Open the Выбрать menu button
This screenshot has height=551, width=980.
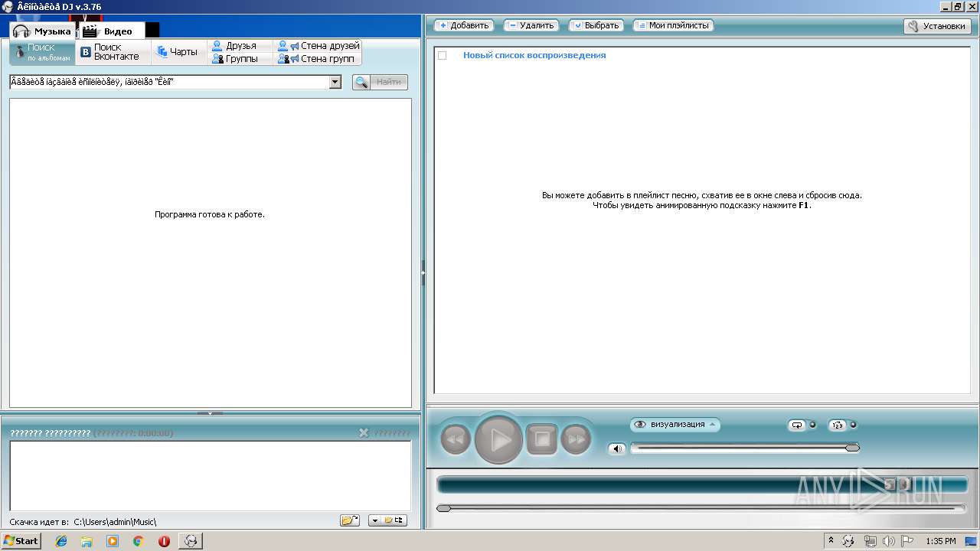coord(596,25)
